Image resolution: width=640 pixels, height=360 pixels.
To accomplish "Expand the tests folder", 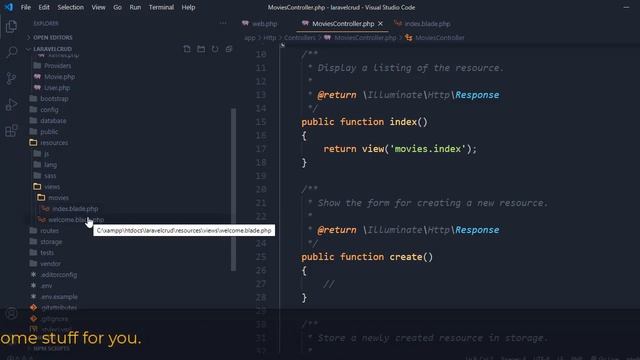I will point(47,253).
